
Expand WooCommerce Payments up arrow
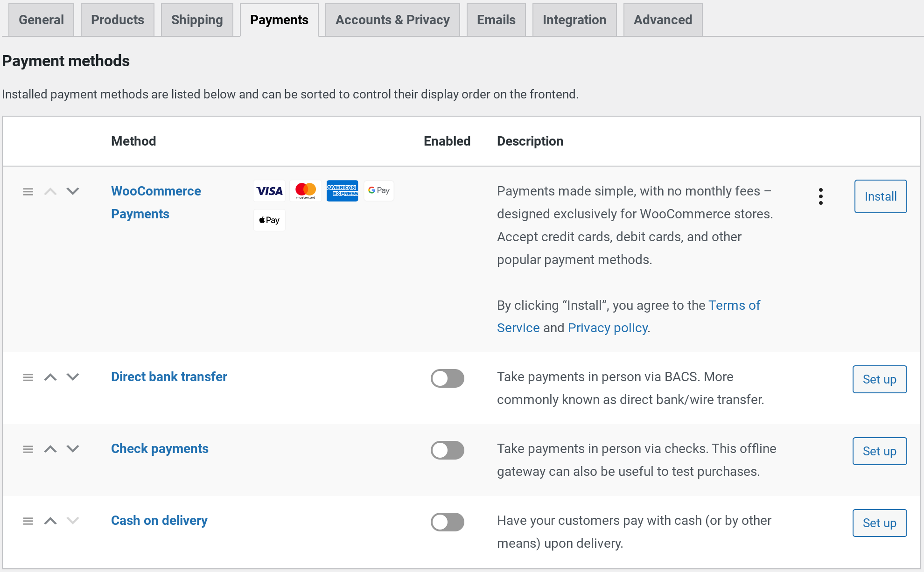click(x=50, y=191)
